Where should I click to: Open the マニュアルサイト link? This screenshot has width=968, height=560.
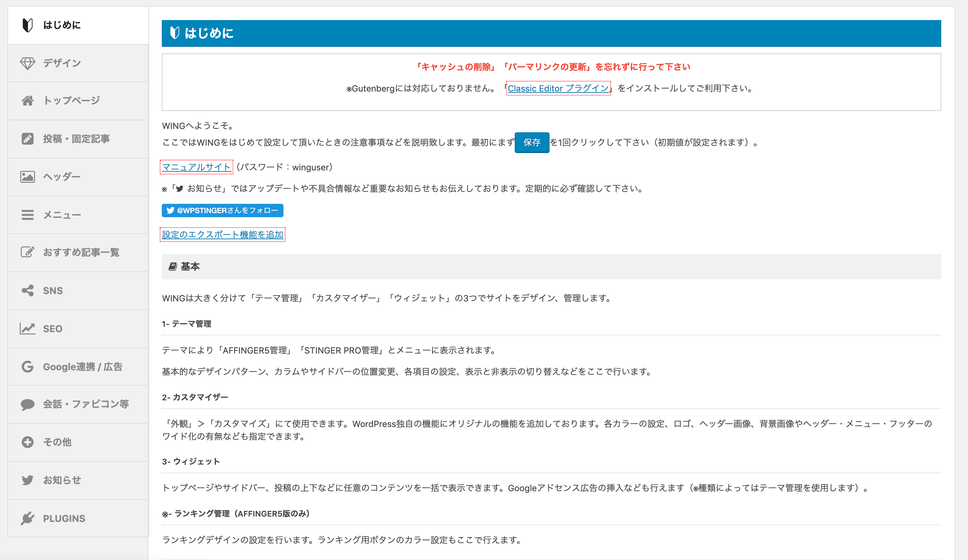[x=196, y=167]
